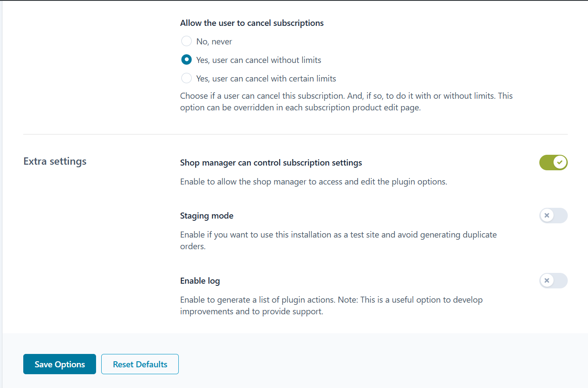Click the "cancel without limits" label text
This screenshot has height=388, width=588.
(x=258, y=60)
